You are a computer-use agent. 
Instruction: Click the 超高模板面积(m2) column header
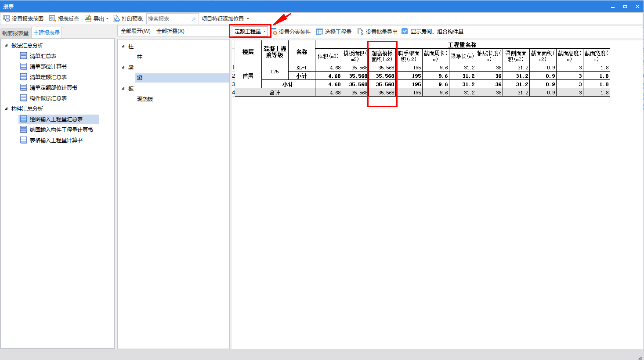[382, 56]
